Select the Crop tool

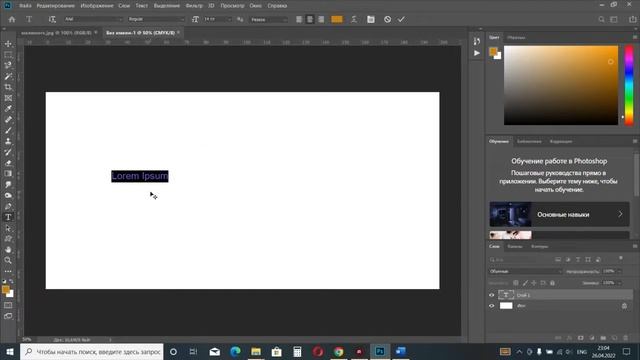(8, 87)
